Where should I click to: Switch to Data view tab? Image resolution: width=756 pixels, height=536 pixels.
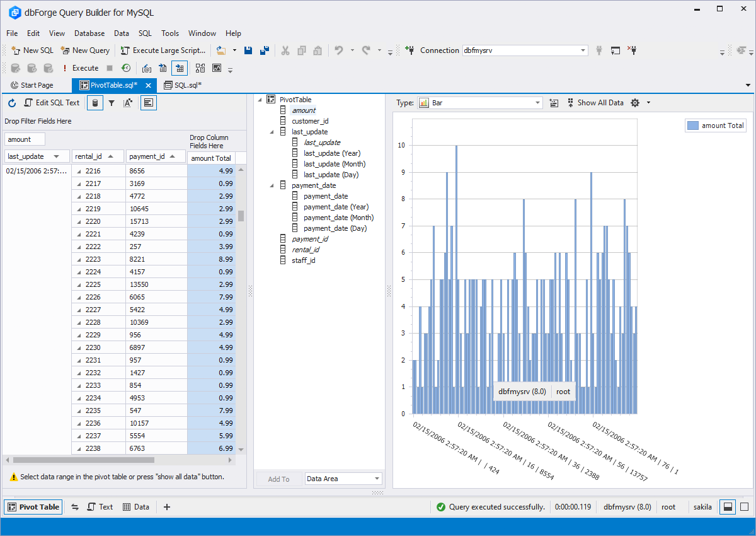136,507
